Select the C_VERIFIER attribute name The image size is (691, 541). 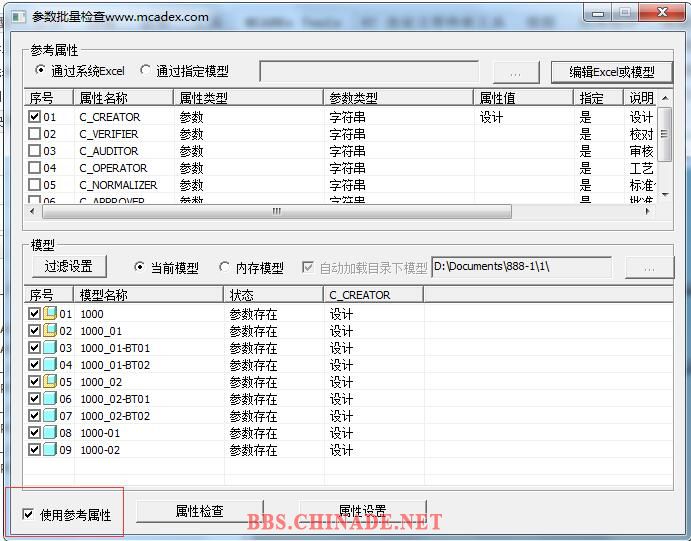108,134
